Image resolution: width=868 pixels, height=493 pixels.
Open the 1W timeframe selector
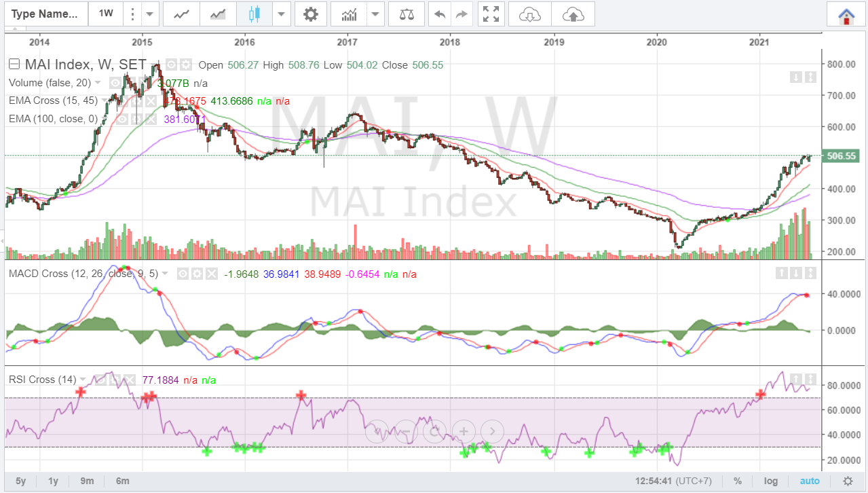tap(105, 14)
